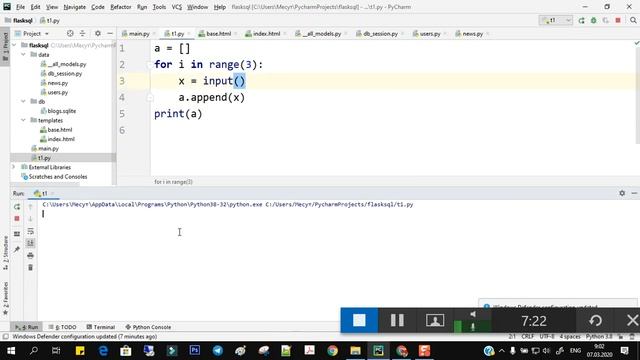Collapse the flasksql root folder
The height and width of the screenshot is (360, 640).
15,45
